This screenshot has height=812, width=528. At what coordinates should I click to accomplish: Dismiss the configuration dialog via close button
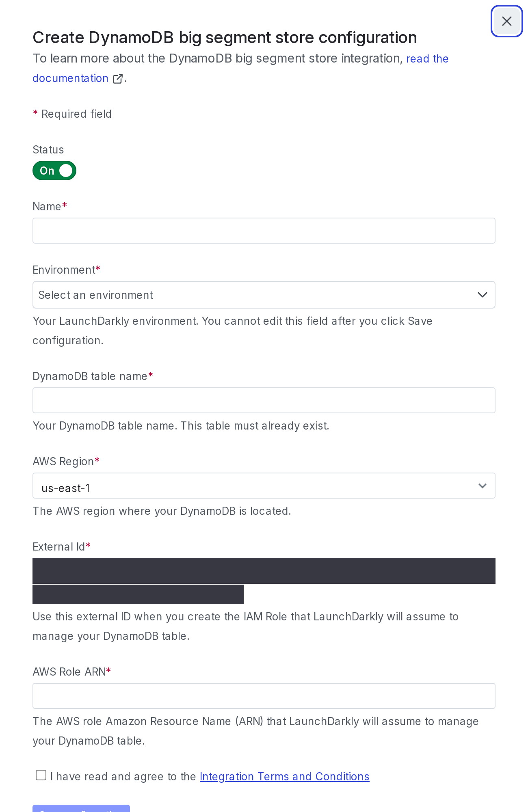(x=507, y=21)
